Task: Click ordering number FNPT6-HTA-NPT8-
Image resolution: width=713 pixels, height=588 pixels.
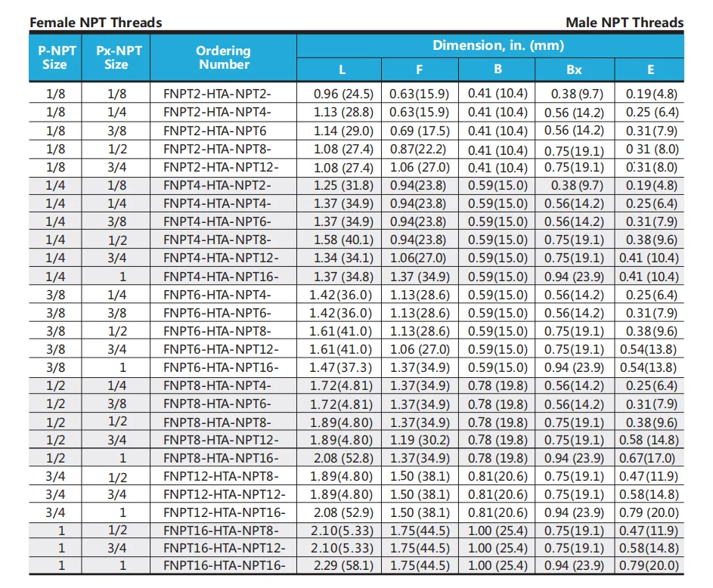Action: click(x=217, y=331)
